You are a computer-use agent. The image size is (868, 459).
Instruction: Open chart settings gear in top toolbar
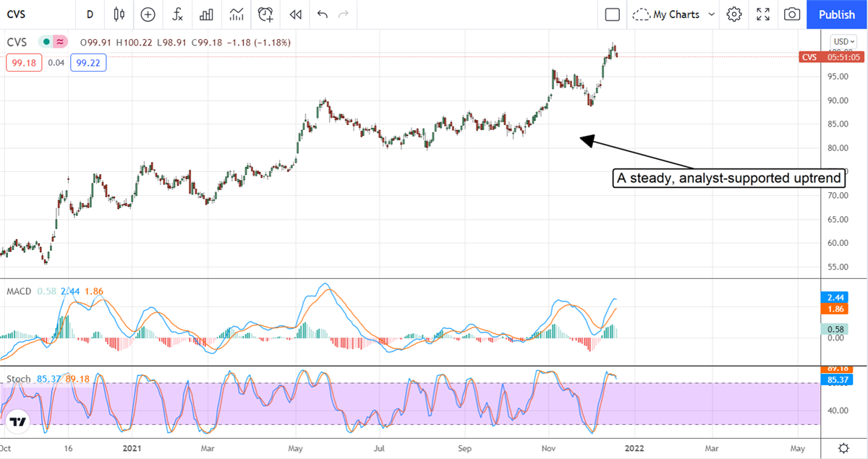(734, 14)
